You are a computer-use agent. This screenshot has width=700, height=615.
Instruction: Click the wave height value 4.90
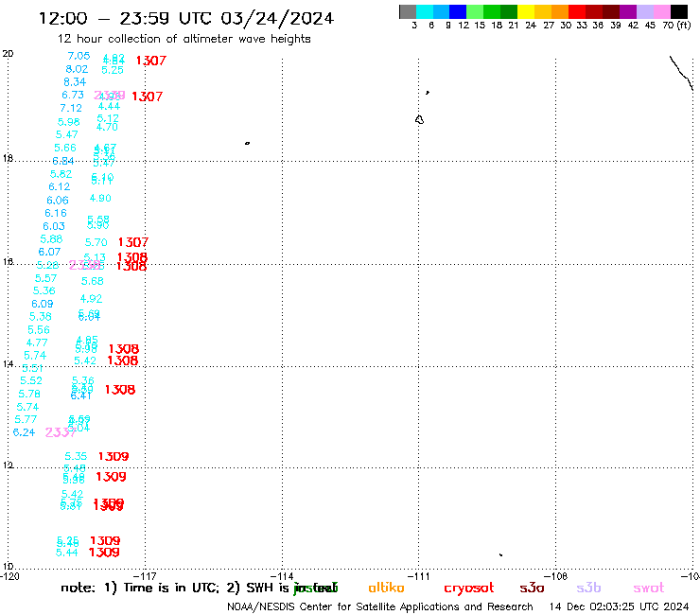point(100,199)
